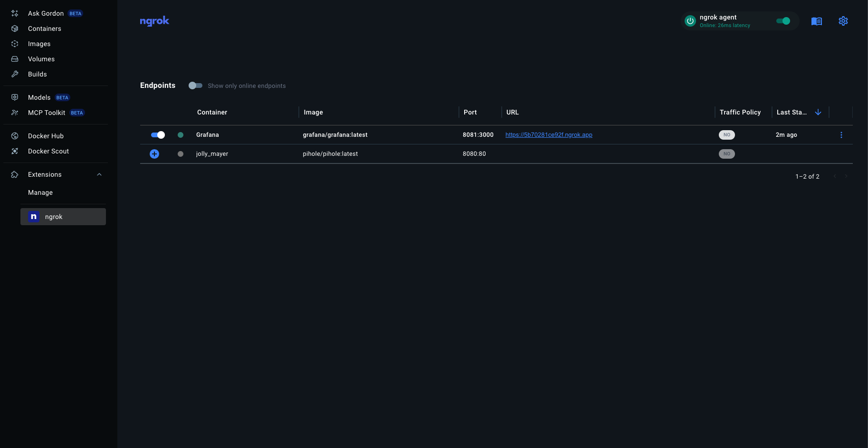
Task: Click grafana/grafana:latest image cell
Action: tap(335, 135)
